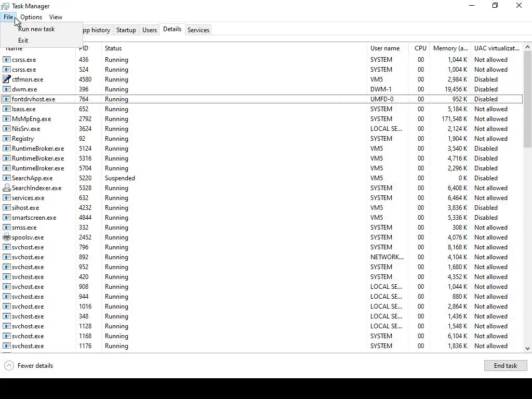Select svchost.exe with PID 1176
This screenshot has height=399, width=532.
[x=262, y=345]
